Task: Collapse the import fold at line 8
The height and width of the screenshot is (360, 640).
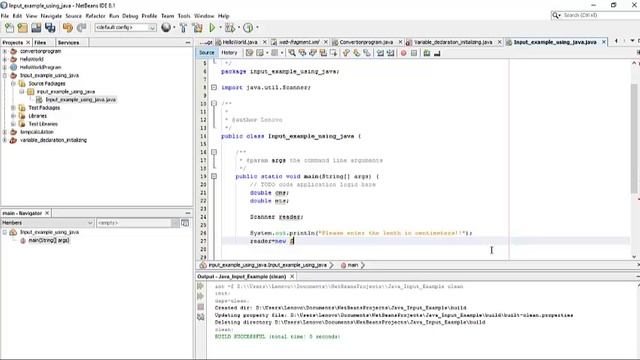Action: (214, 87)
